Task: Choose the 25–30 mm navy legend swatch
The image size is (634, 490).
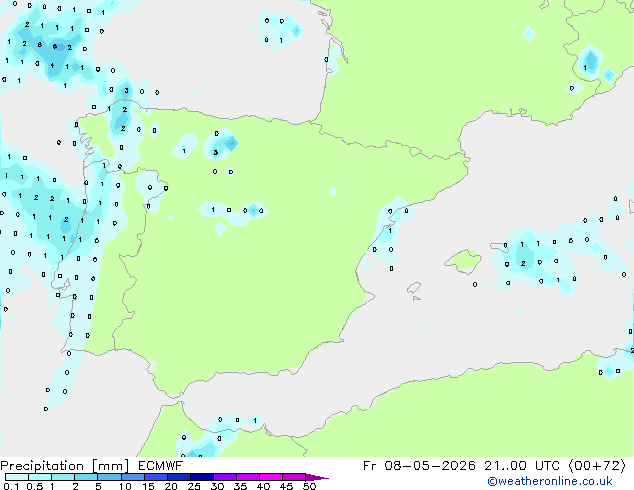Action: click(201, 477)
